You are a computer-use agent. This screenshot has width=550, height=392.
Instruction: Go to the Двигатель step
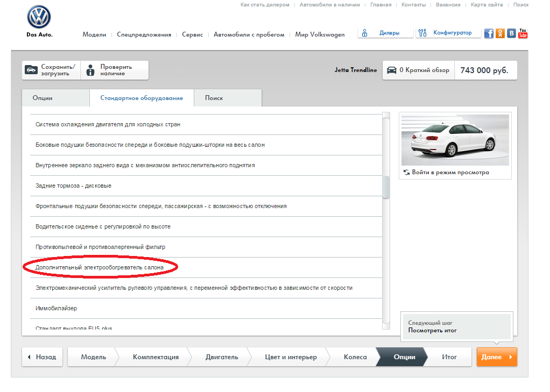click(x=222, y=357)
